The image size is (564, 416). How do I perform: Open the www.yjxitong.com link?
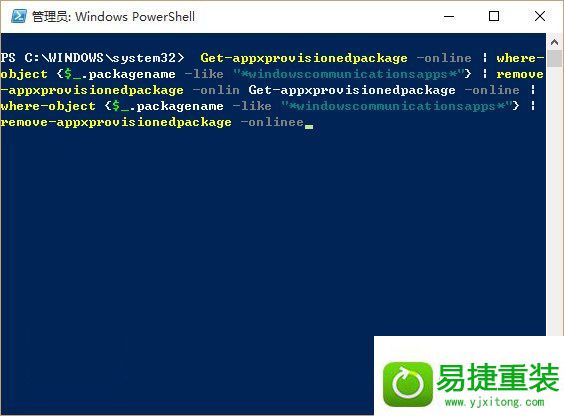495,402
